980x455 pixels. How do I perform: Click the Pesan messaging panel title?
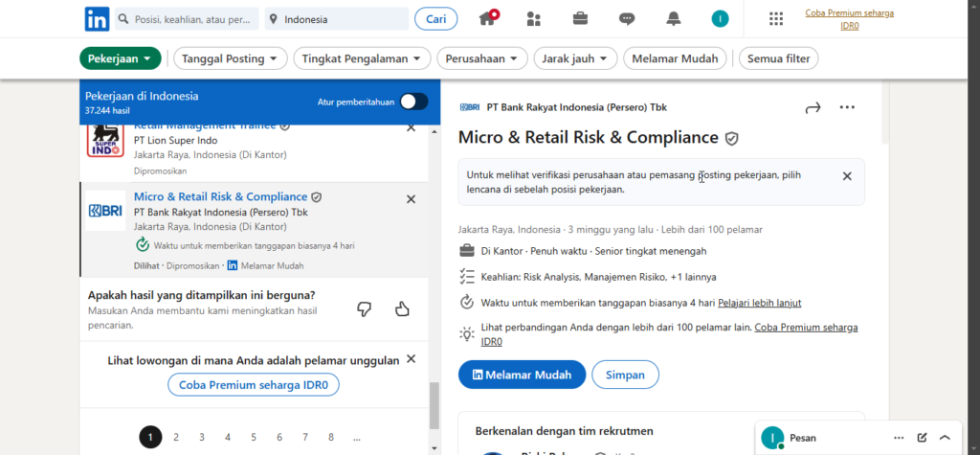point(803,438)
